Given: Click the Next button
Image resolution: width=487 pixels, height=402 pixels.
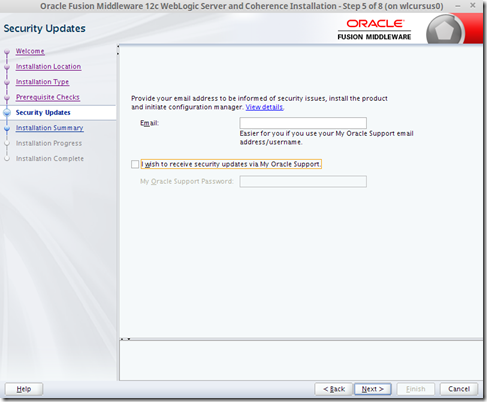Looking at the screenshot, I should [372, 389].
